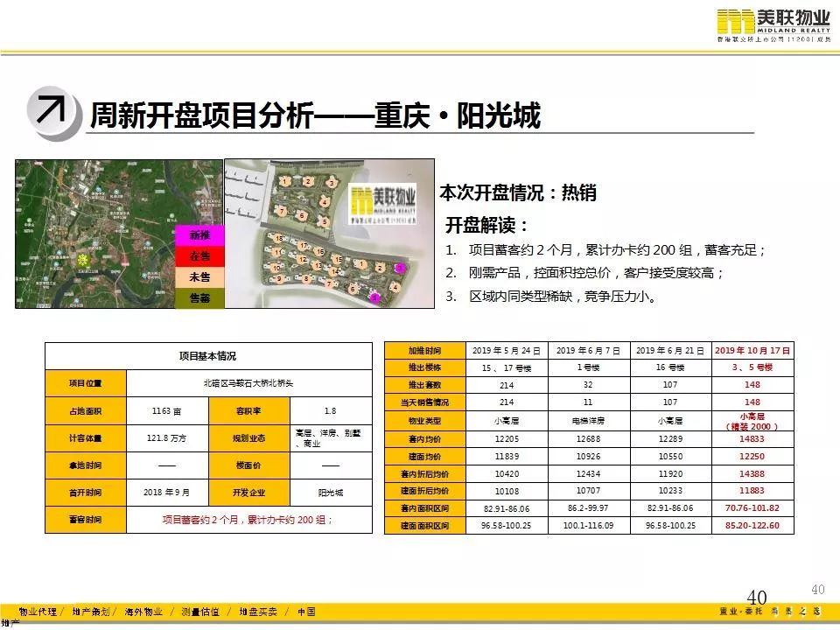Click the 15、17号楼 cell
The height and width of the screenshot is (630, 840).
point(507,368)
